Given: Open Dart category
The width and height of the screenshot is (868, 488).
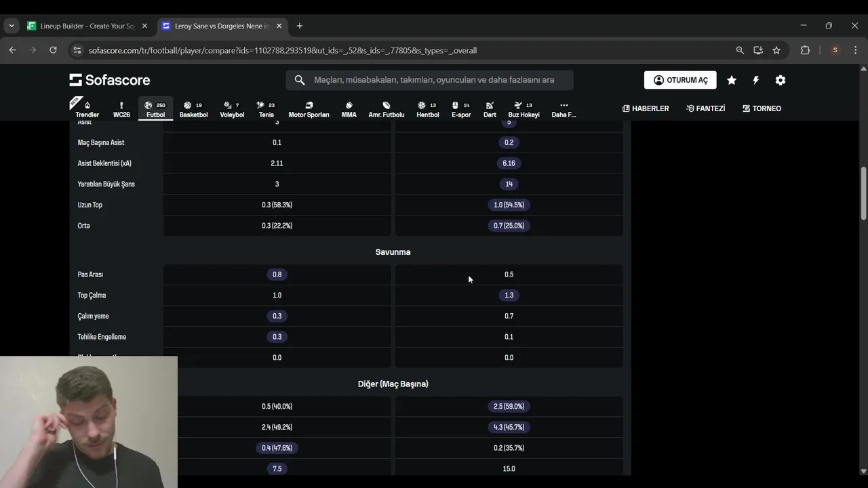Looking at the screenshot, I should [x=490, y=108].
